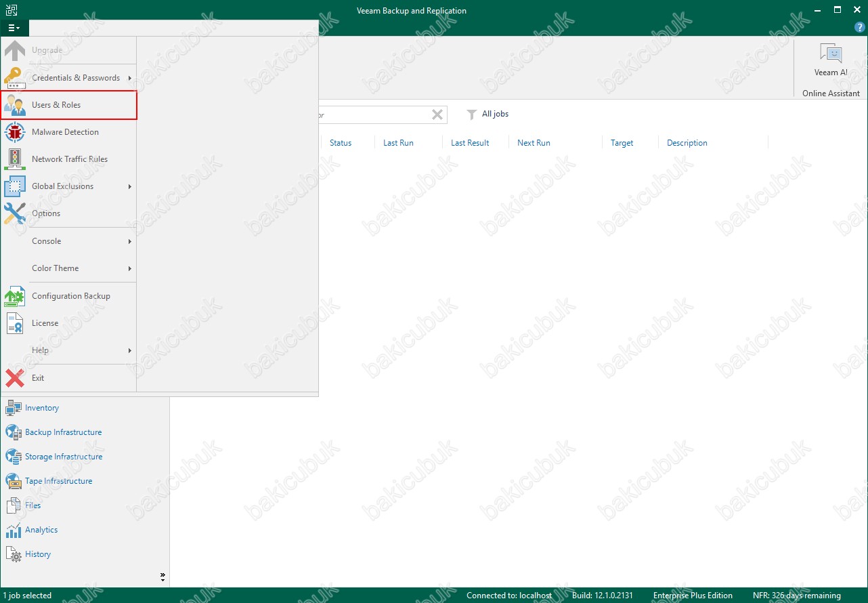
Task: Click the blue help question mark icon
Action: point(860,27)
